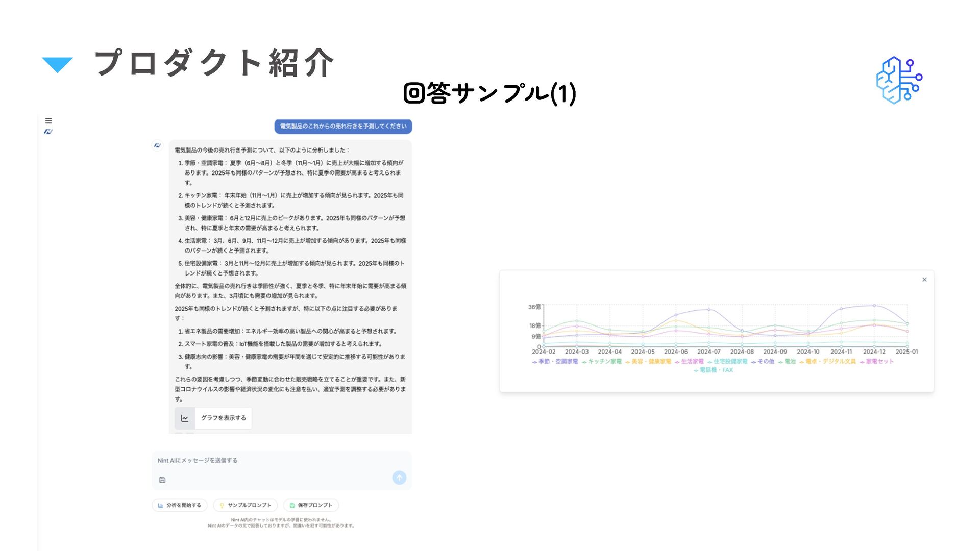Click the brain circuit logo top right
Image resolution: width=980 pixels, height=551 pixels.
pos(899,80)
